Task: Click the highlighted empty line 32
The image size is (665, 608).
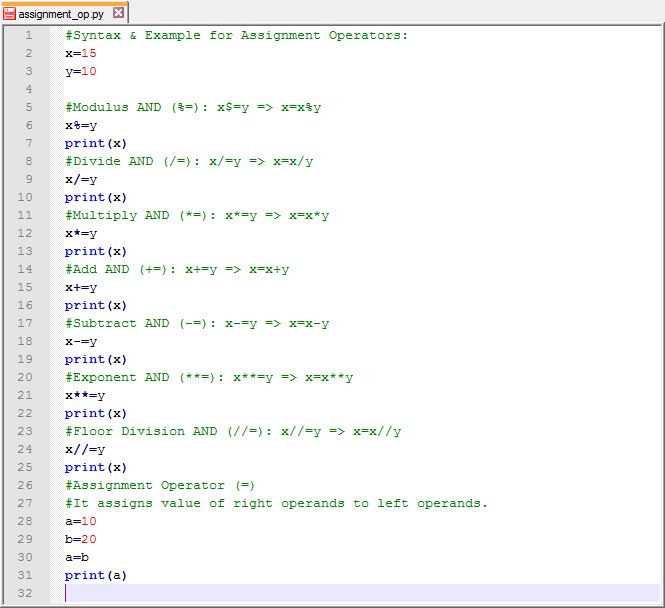Action: click(x=362, y=593)
